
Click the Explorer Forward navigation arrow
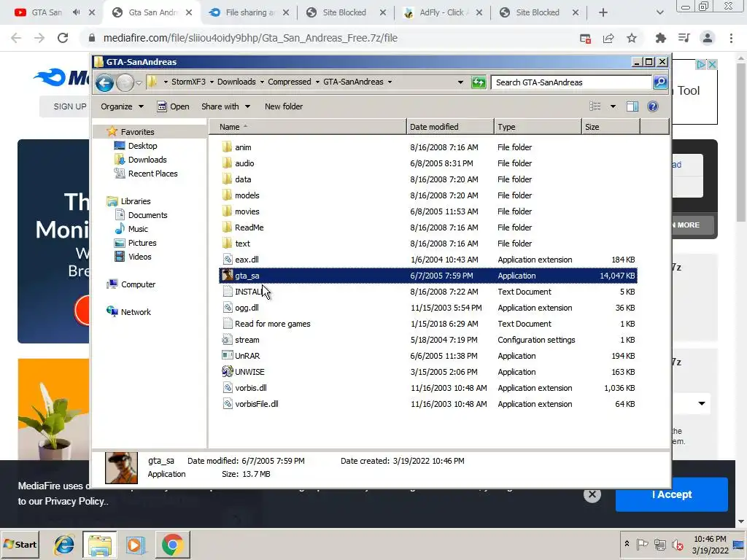(x=125, y=83)
